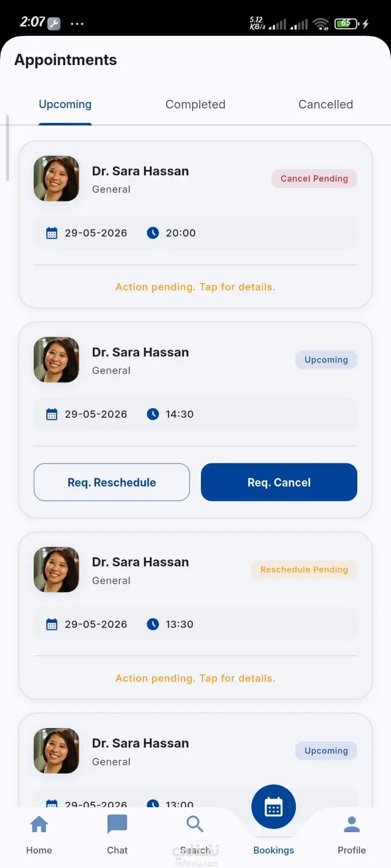The width and height of the screenshot is (391, 868).
Task: Click the scrollbar handle on the left edge
Action: click(x=8, y=148)
